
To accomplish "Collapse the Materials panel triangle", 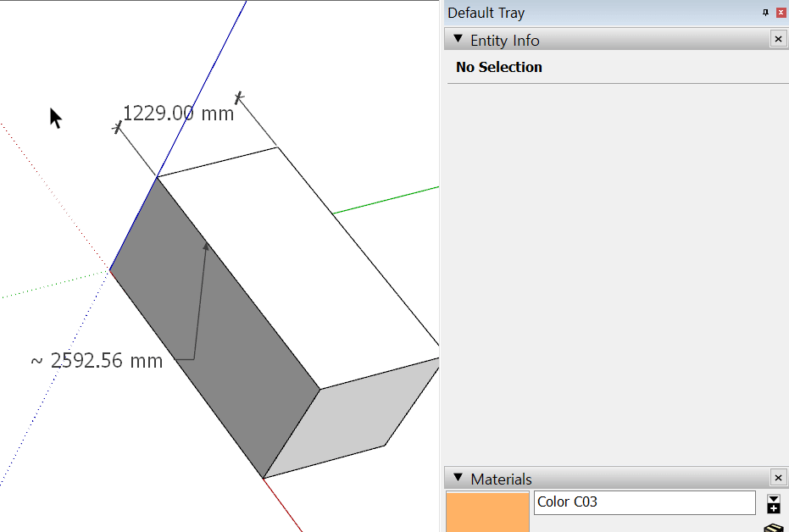I will pos(458,477).
